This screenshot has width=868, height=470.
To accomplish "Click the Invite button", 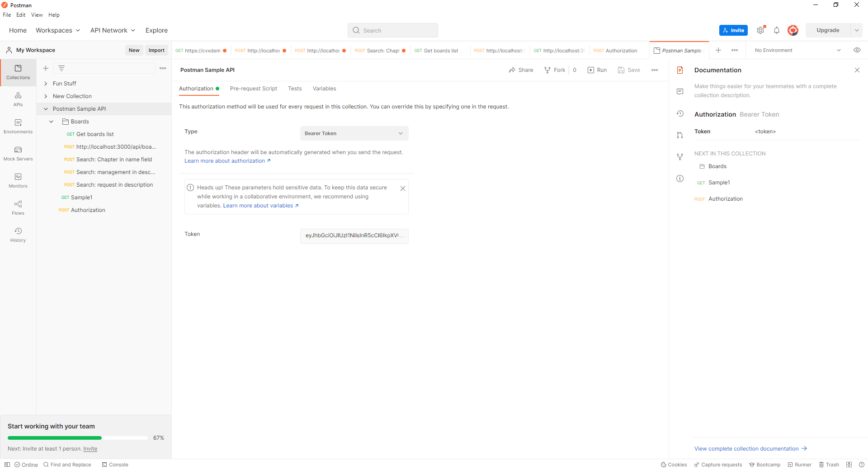I will (733, 30).
